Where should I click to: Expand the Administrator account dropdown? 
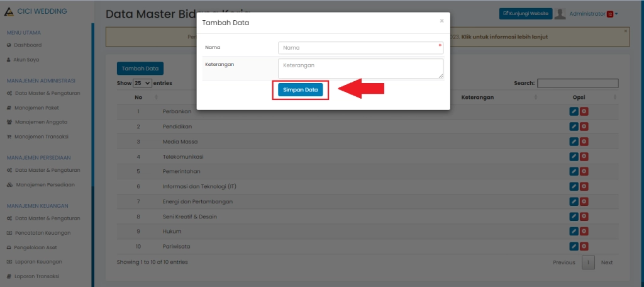coord(594,14)
